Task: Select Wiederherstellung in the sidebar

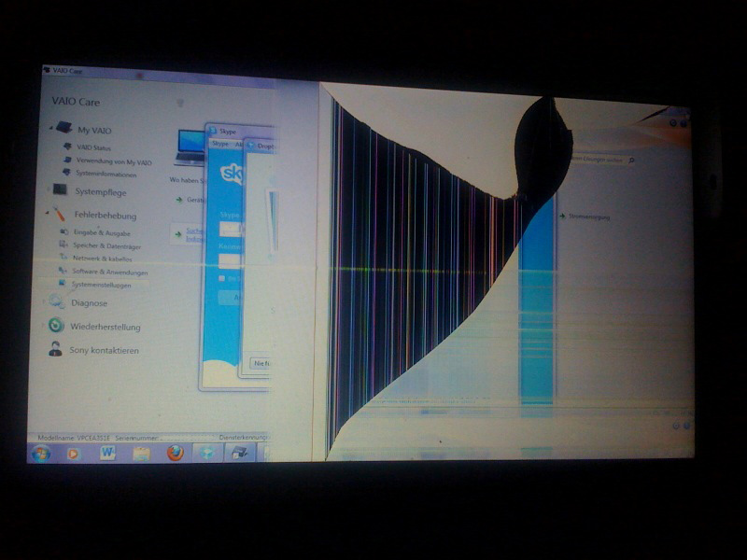Action: [x=106, y=327]
